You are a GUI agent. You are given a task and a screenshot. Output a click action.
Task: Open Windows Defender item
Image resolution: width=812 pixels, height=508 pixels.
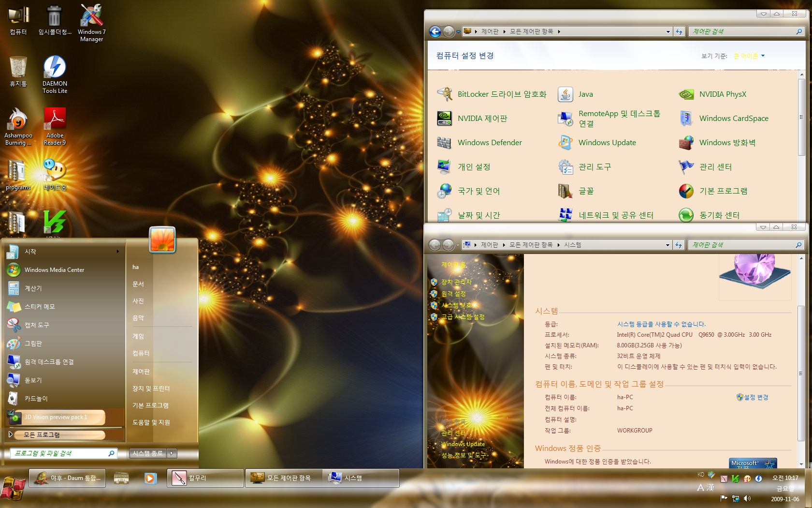(479, 143)
